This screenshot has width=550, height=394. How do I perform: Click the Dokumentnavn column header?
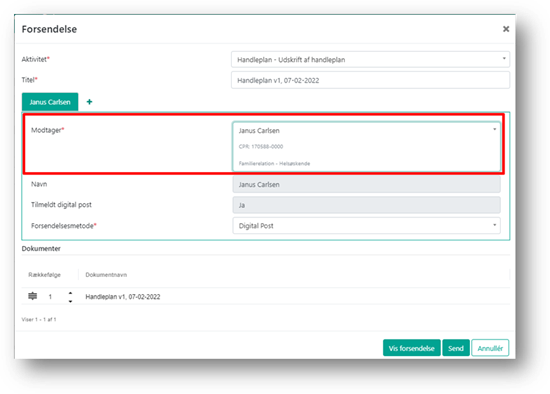pos(106,275)
